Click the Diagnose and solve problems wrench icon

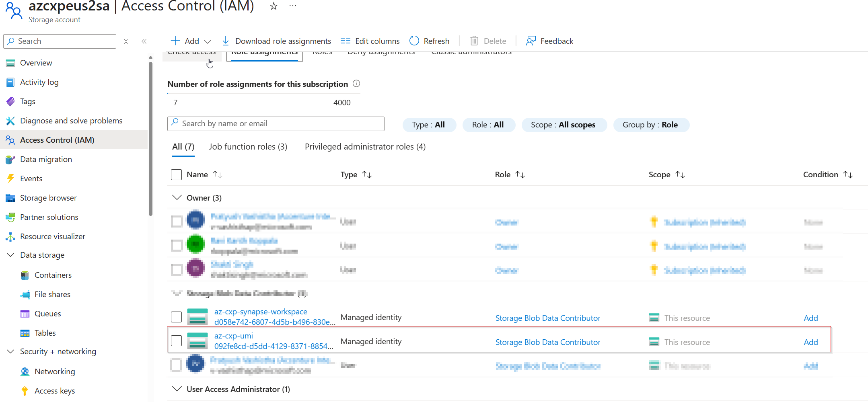[x=10, y=121]
